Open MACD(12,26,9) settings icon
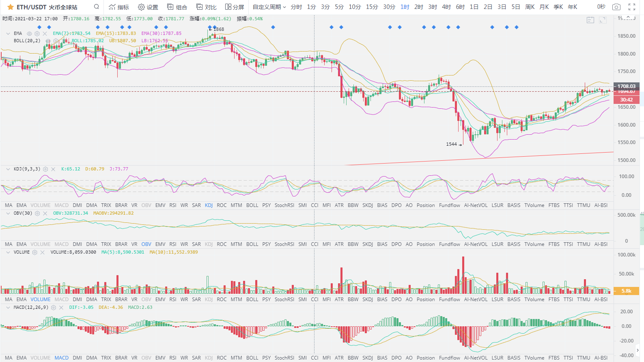Screen dimensions: 644x362 coord(54,308)
